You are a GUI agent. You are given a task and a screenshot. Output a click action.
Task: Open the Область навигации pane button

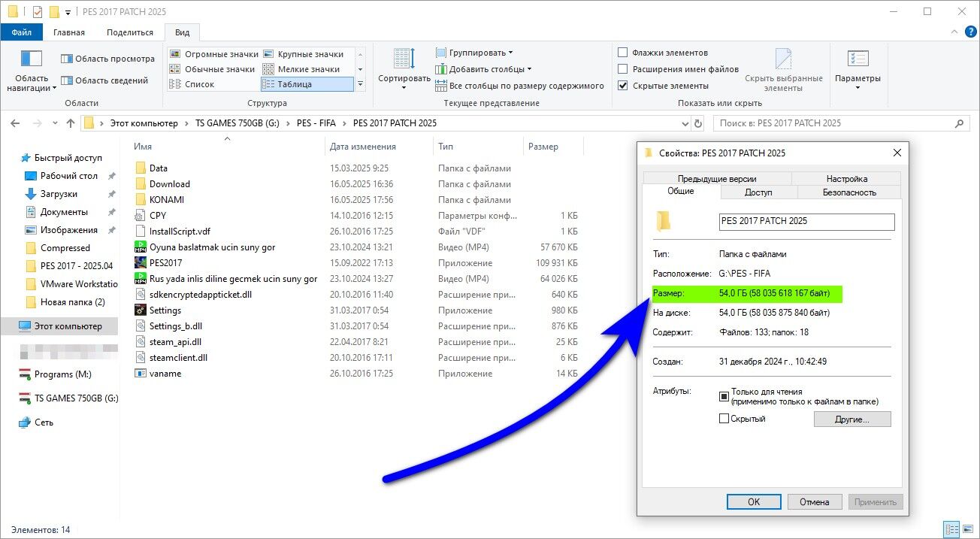pyautogui.click(x=32, y=71)
